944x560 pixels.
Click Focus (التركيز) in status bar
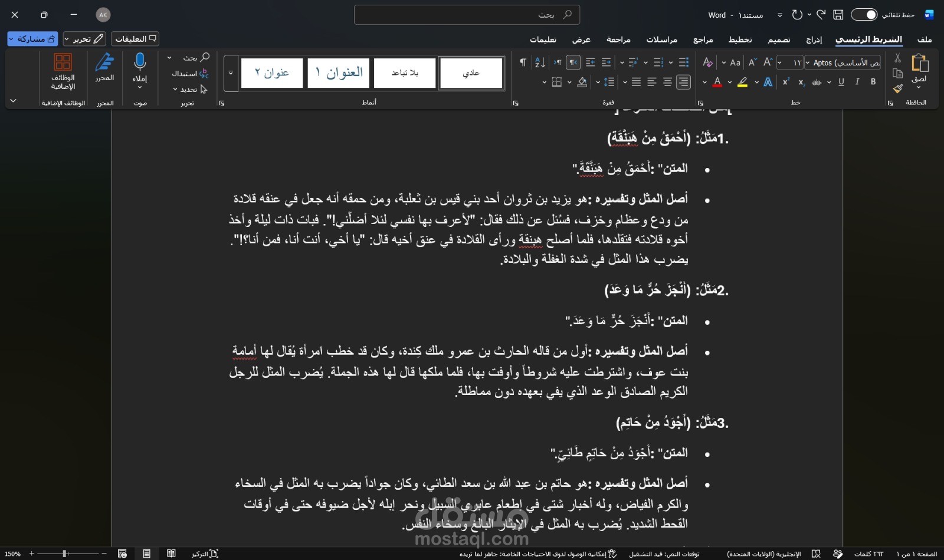pos(205,554)
